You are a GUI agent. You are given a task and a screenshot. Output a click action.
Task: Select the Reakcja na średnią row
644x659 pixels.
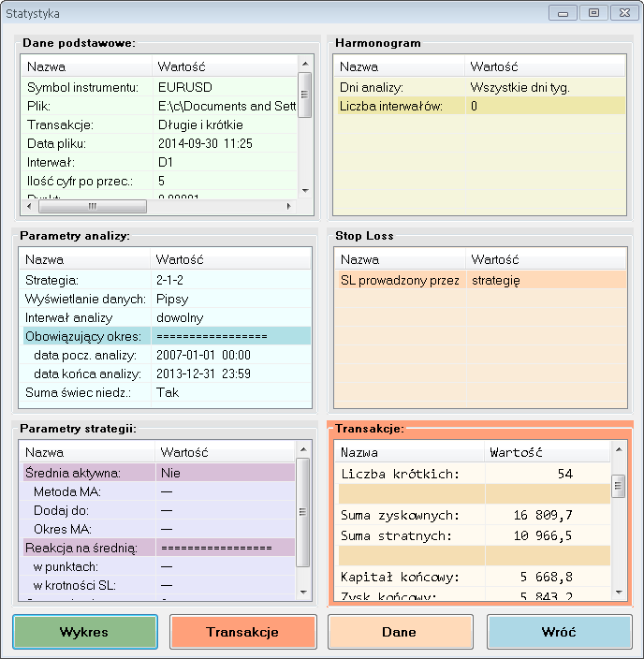click(x=158, y=548)
